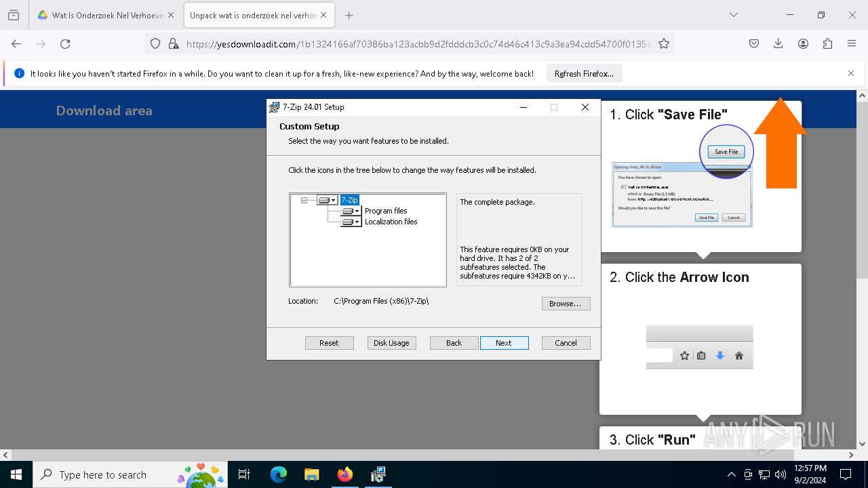Image resolution: width=868 pixels, height=488 pixels.
Task: Select Localization files tree item
Action: click(391, 222)
